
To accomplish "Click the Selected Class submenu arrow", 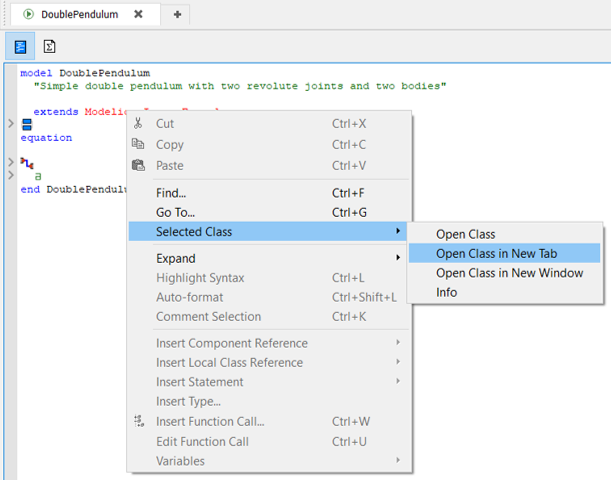I will pos(398,231).
